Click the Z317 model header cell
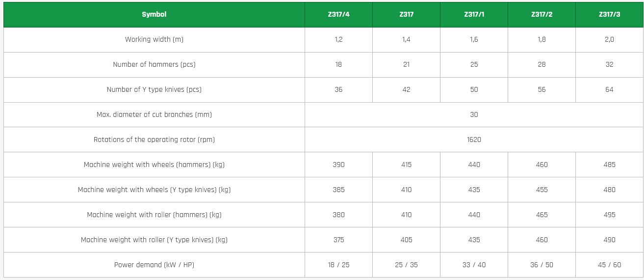This screenshot has width=644, height=280. pos(406,14)
